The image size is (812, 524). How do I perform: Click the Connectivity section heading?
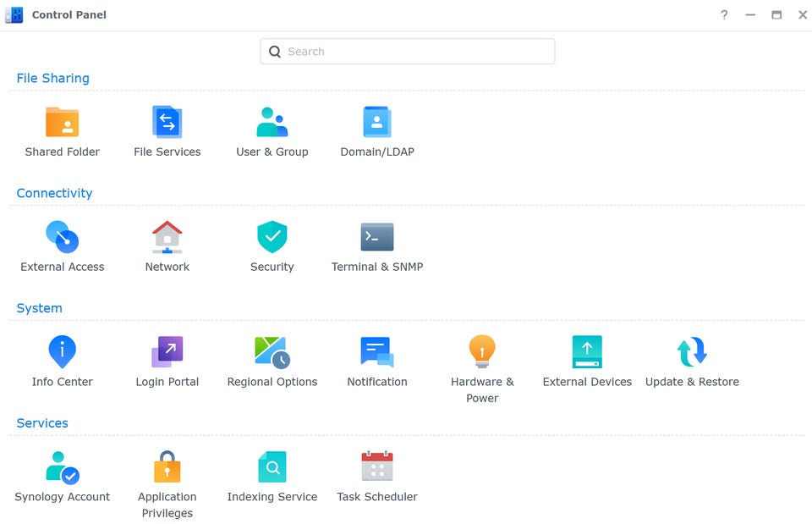54,193
